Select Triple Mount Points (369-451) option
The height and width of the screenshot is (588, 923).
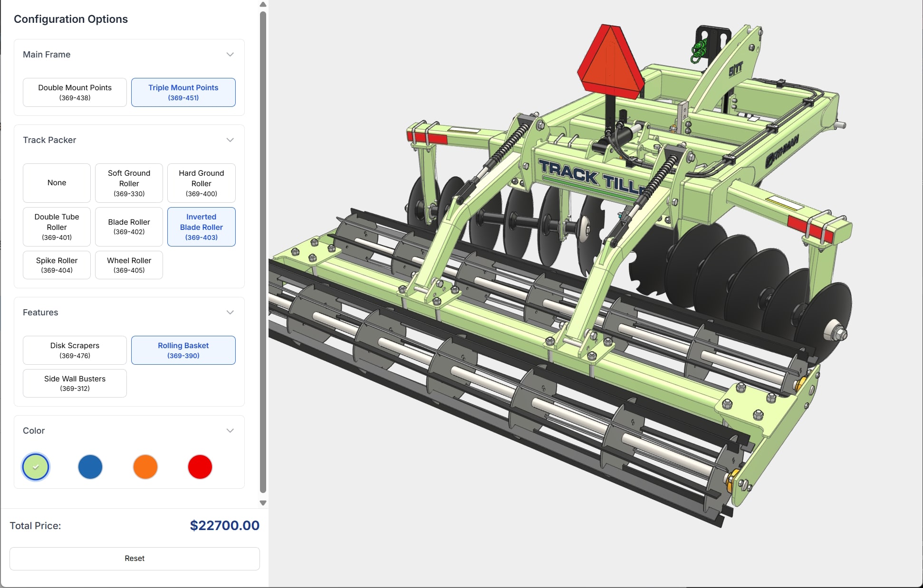(x=183, y=92)
